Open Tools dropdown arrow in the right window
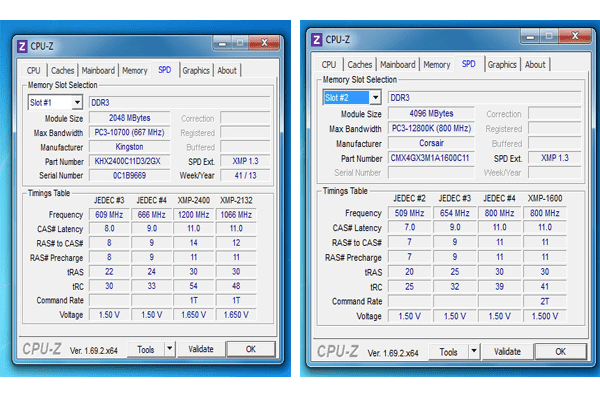Image resolution: width=600 pixels, height=400 pixels. 474,351
